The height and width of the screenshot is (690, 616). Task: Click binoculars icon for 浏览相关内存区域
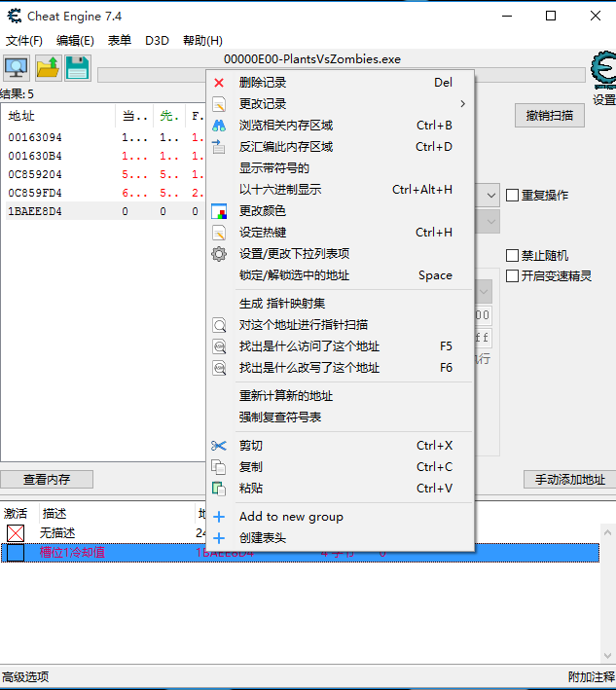[x=219, y=126]
